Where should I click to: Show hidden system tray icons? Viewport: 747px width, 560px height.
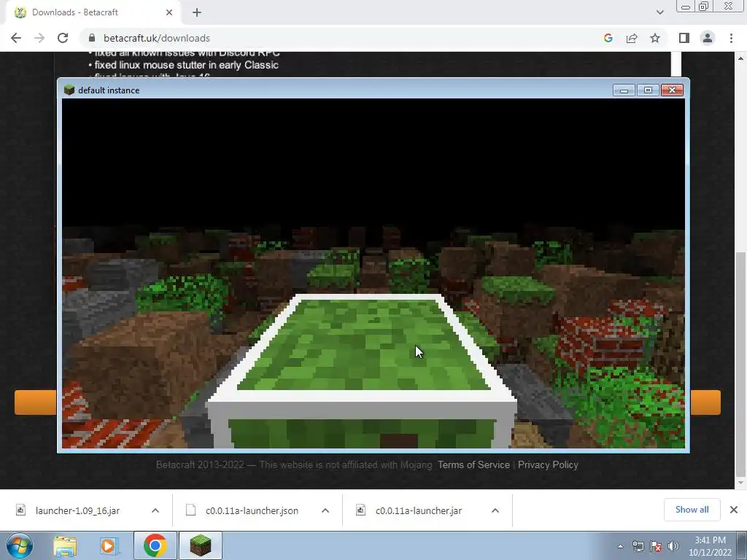[620, 546]
